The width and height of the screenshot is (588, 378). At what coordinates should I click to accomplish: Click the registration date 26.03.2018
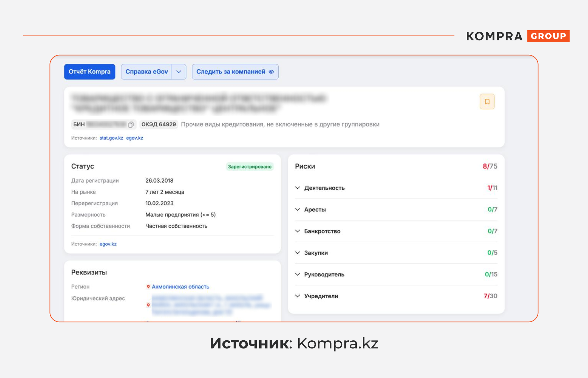(159, 181)
